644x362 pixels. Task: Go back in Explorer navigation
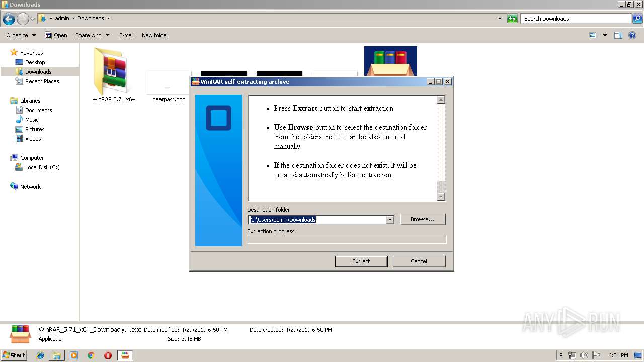(9, 19)
